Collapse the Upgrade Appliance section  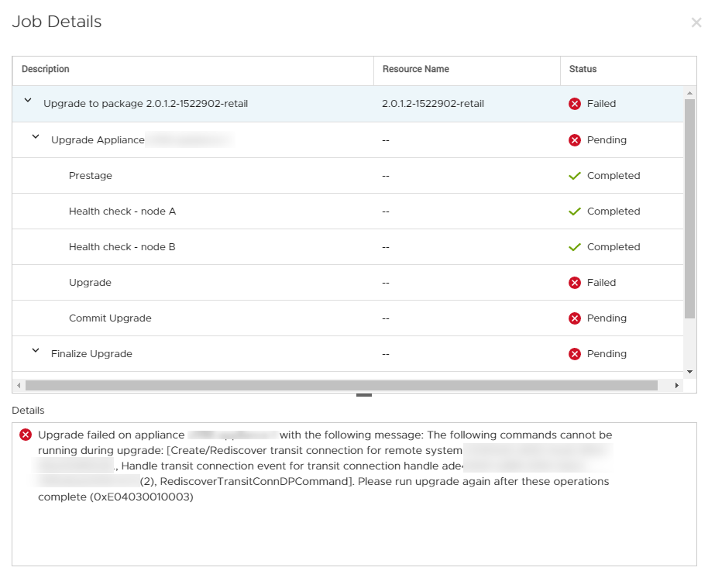(35, 138)
